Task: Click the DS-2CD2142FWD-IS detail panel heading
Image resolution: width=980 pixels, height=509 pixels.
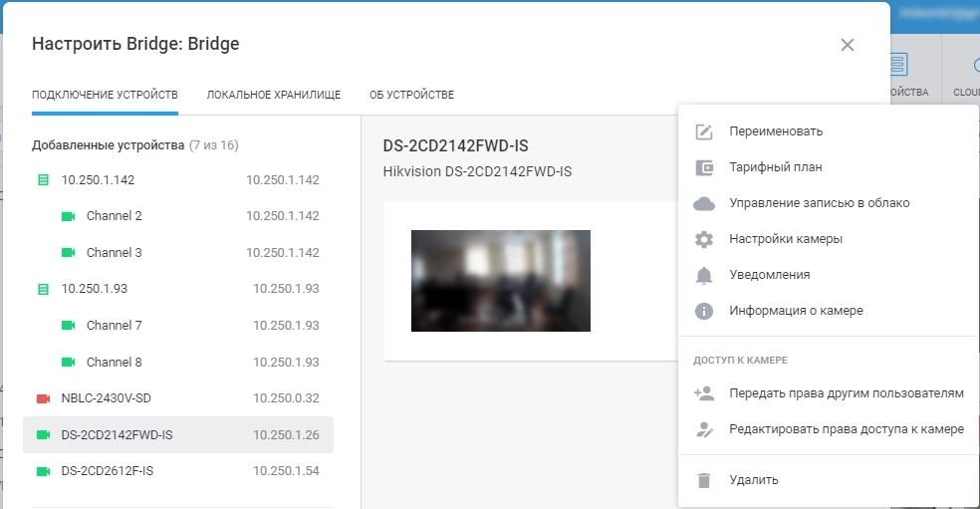Action: [x=455, y=145]
